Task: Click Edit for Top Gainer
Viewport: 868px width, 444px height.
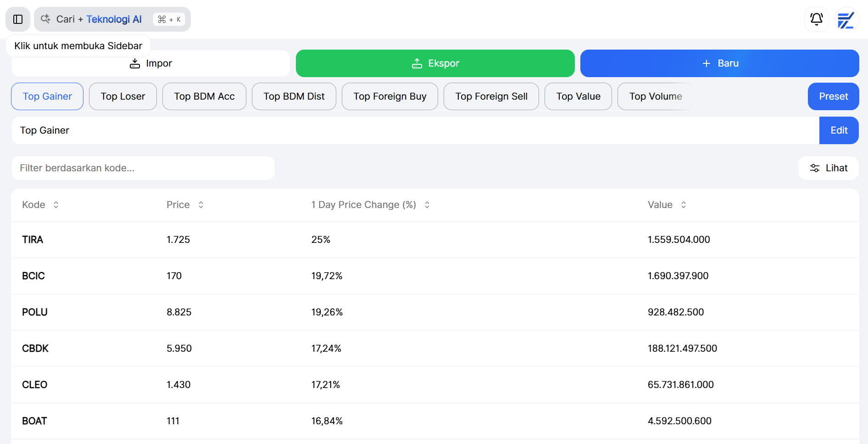Action: (839, 130)
